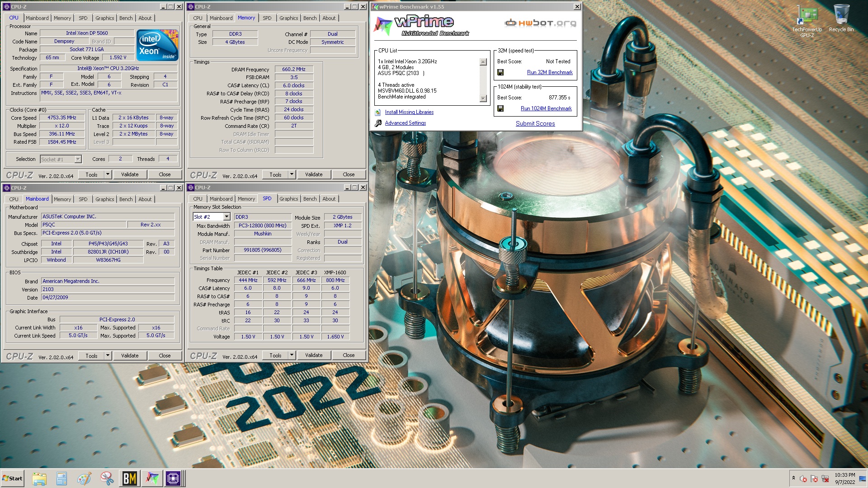Open Action Center flag tray icon

point(814,479)
